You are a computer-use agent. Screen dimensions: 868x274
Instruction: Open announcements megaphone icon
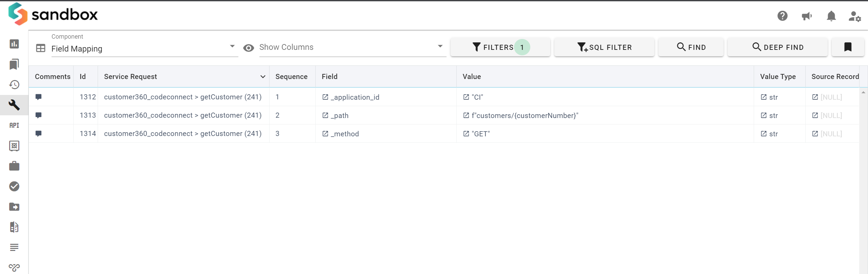coord(807,16)
